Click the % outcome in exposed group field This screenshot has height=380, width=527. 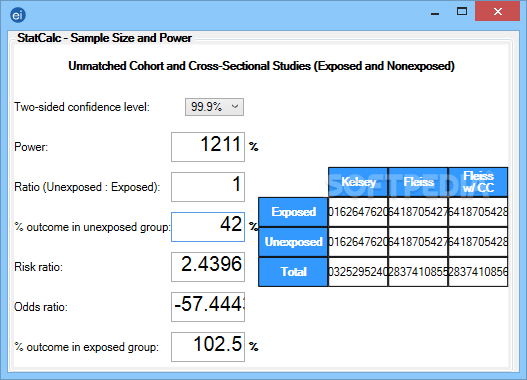pos(208,347)
